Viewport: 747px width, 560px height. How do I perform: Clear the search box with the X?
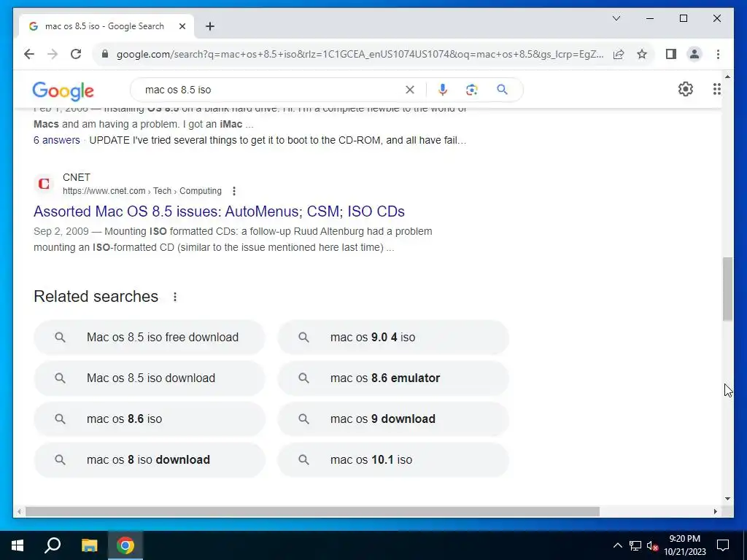click(x=410, y=90)
